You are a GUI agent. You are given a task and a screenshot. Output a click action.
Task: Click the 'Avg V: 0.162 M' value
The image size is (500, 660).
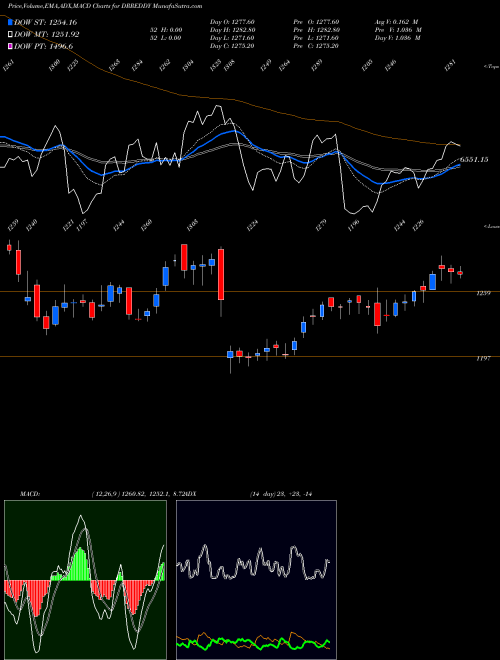tap(397, 22)
